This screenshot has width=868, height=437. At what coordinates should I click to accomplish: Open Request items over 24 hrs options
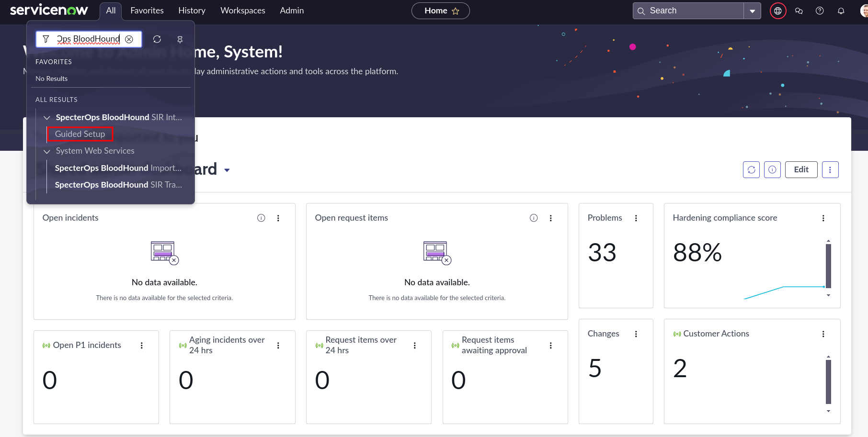click(x=415, y=346)
